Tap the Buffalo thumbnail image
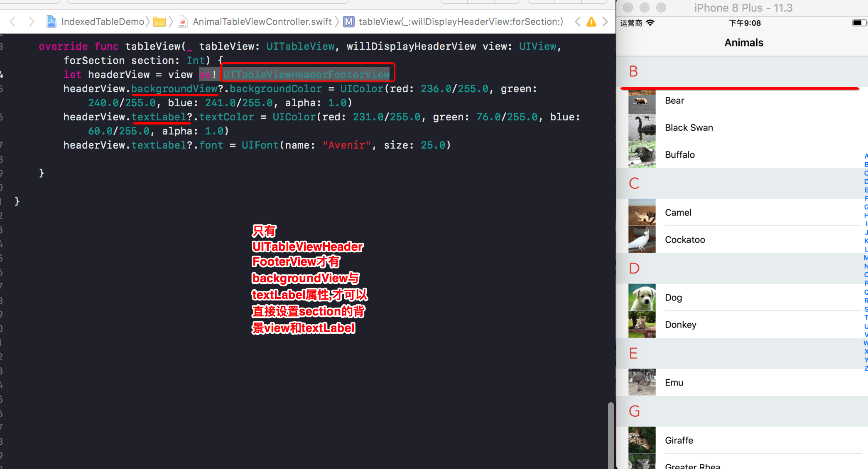 coord(642,154)
